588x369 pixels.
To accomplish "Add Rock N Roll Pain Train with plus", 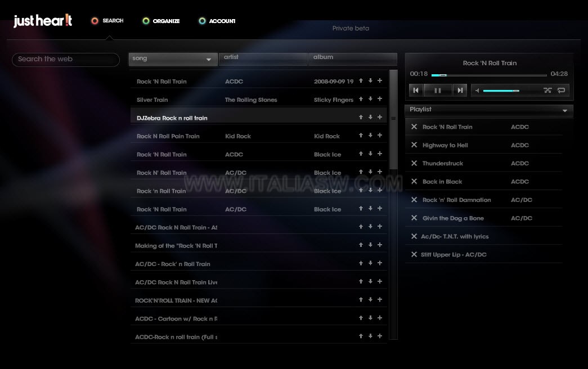I will pyautogui.click(x=380, y=136).
